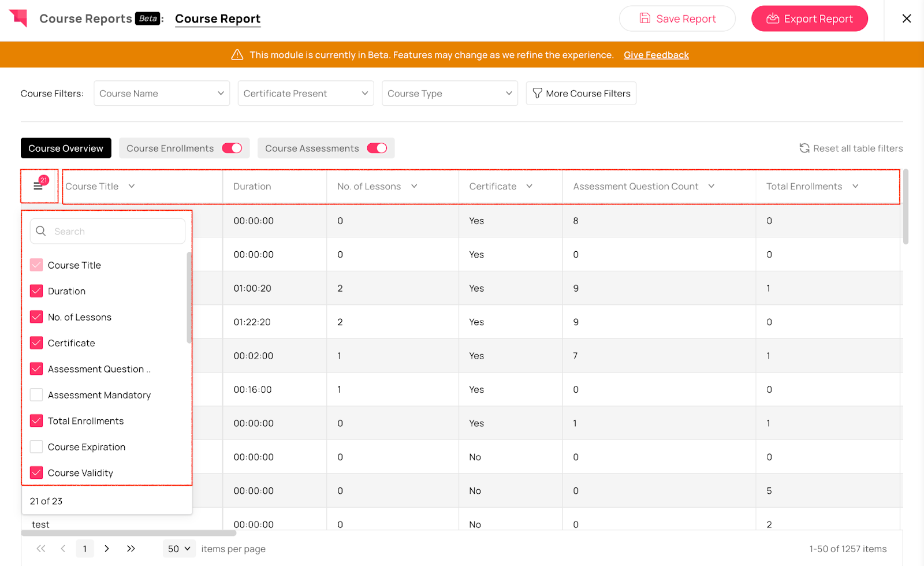Reset all table filters
This screenshot has width=924, height=566.
tap(851, 148)
